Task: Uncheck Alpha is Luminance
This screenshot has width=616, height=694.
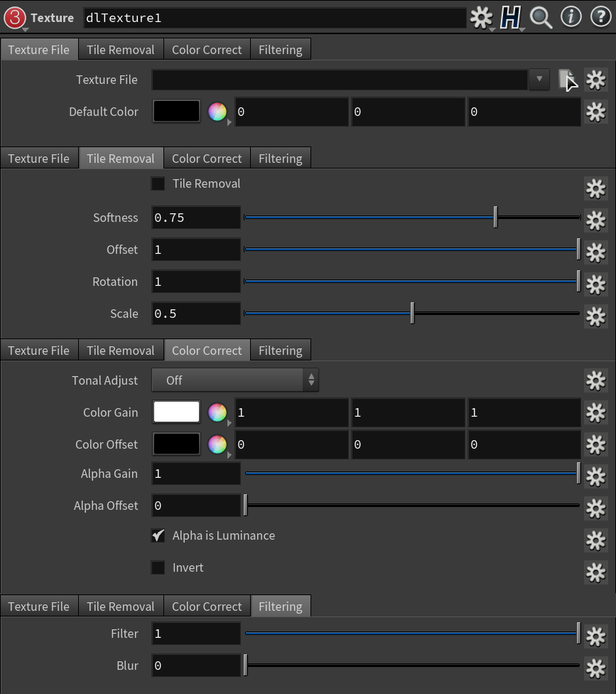Action: click(158, 536)
